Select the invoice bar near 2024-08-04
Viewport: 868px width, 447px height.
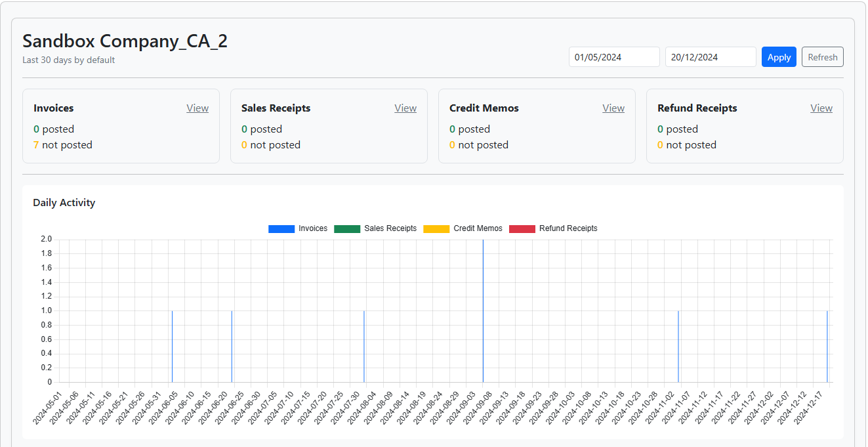pyautogui.click(x=363, y=347)
